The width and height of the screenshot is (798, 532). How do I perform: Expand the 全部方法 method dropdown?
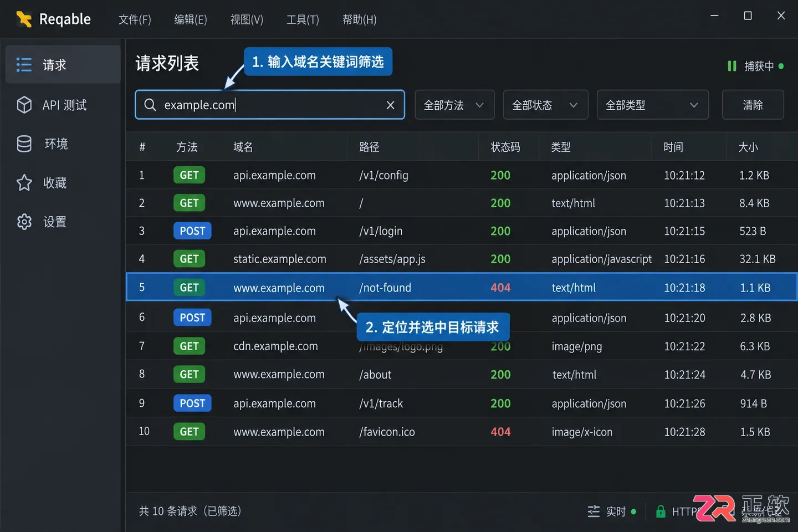[x=454, y=105]
